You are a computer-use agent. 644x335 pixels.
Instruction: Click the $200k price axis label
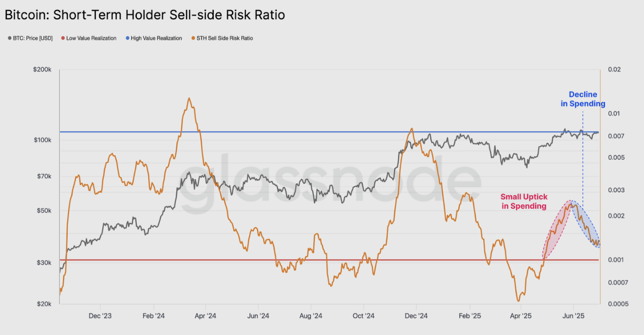click(43, 69)
